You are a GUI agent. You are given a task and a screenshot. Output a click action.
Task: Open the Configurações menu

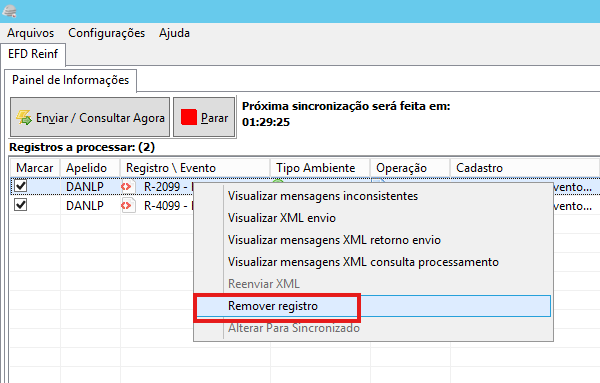(106, 33)
